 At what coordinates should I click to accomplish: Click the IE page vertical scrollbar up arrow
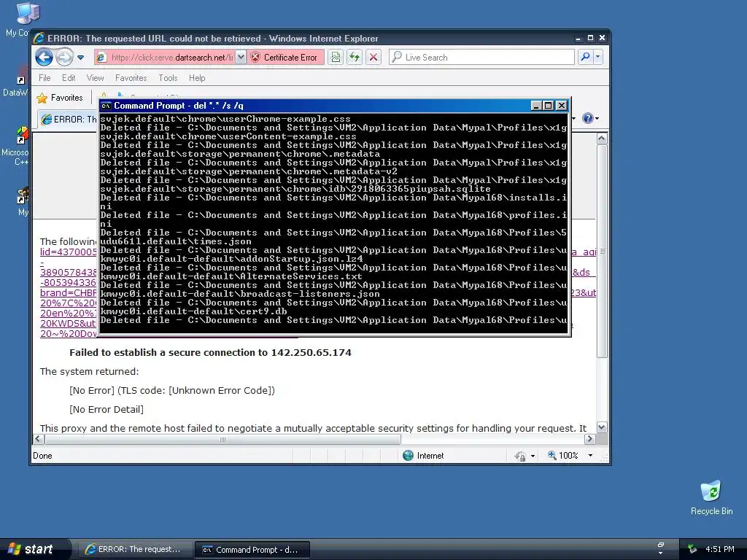pos(602,139)
